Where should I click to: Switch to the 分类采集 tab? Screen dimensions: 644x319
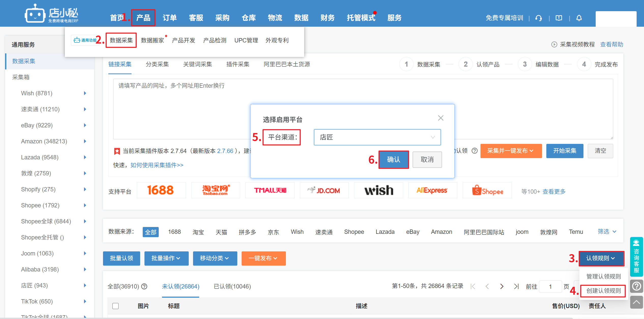[157, 64]
